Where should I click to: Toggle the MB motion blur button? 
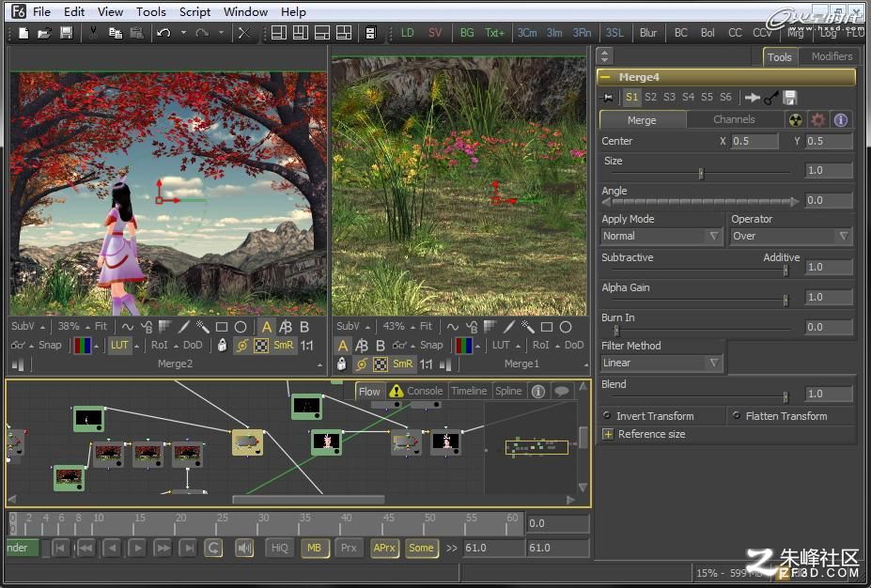pyautogui.click(x=315, y=548)
